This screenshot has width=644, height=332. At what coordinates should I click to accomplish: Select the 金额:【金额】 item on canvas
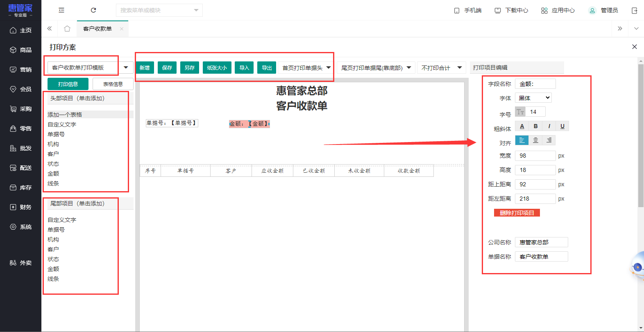(249, 124)
